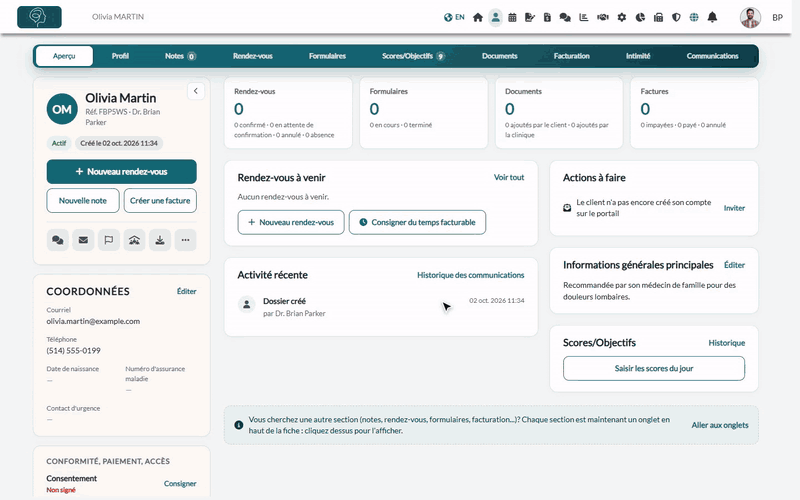Click Saisir les scores du jour
The width and height of the screenshot is (800, 500).
point(654,368)
